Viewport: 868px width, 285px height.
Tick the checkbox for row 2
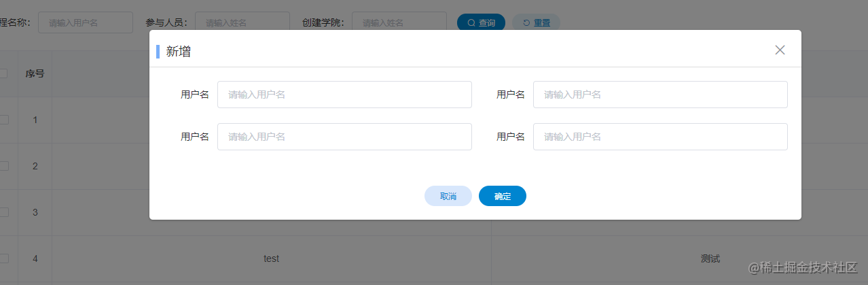point(3,166)
